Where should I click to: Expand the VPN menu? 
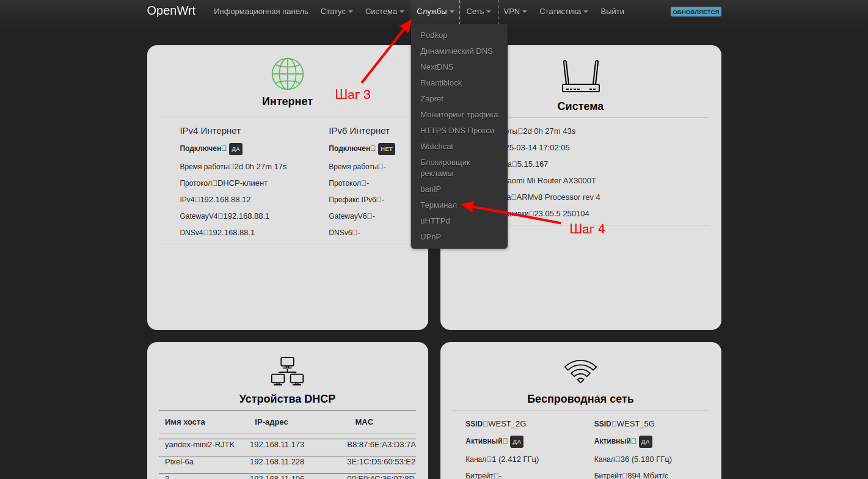tap(516, 11)
